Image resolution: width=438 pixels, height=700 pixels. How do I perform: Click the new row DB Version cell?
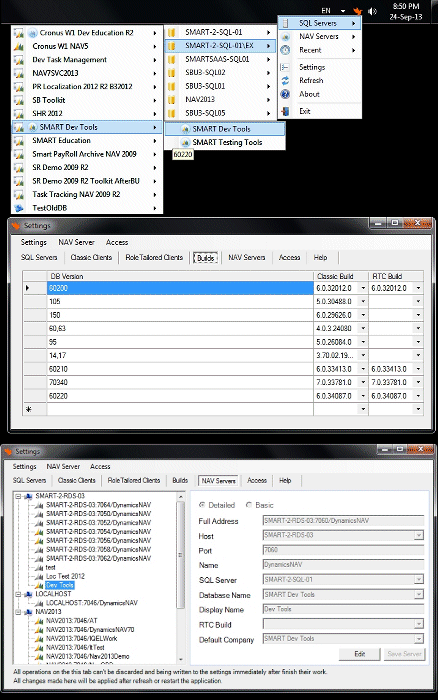click(180, 409)
